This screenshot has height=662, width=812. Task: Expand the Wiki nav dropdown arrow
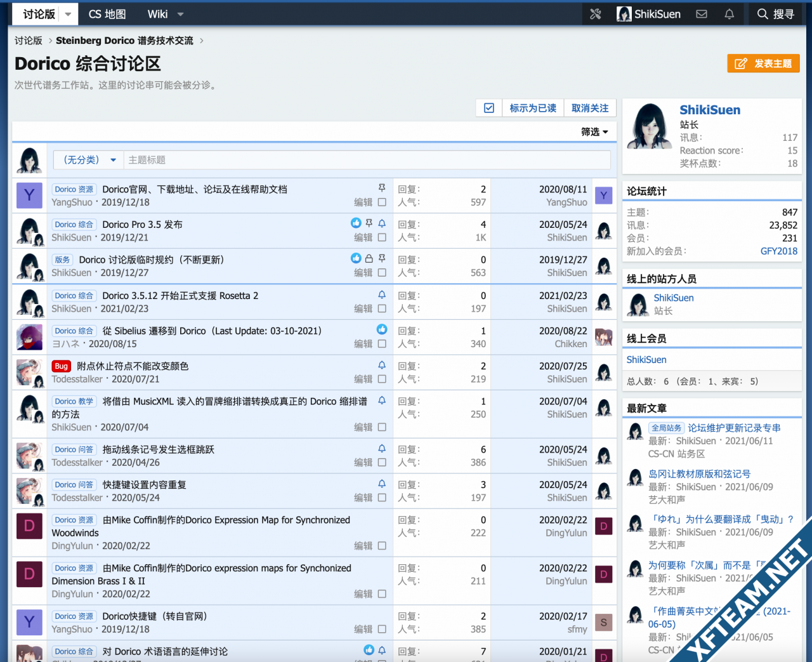[181, 14]
